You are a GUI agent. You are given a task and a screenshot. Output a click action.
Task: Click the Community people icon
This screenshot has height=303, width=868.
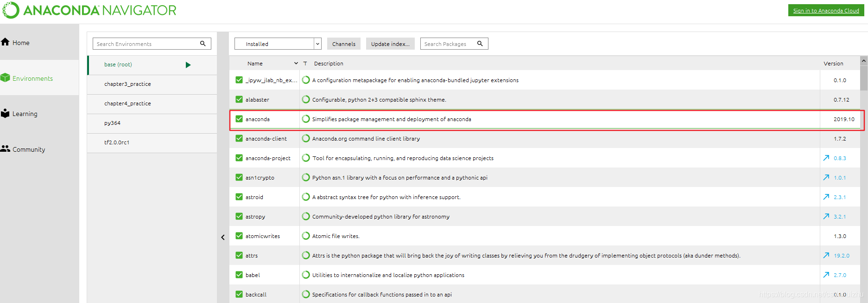[x=5, y=148]
